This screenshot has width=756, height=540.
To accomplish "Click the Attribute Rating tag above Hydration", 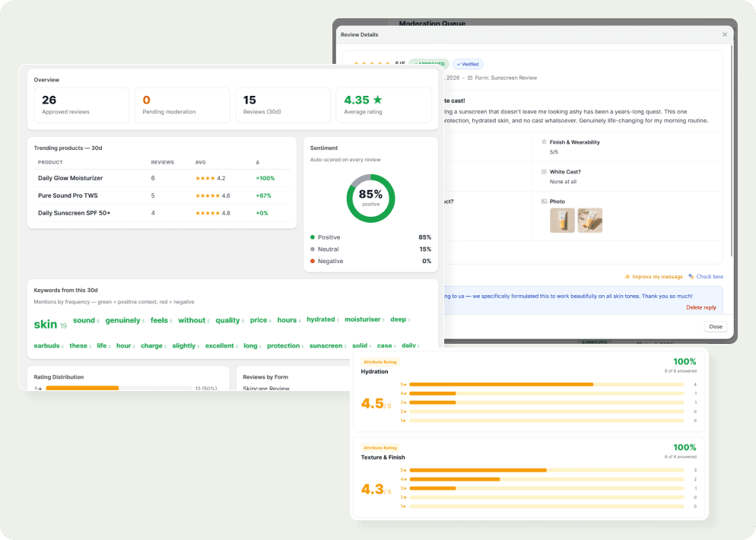I will coord(380,362).
